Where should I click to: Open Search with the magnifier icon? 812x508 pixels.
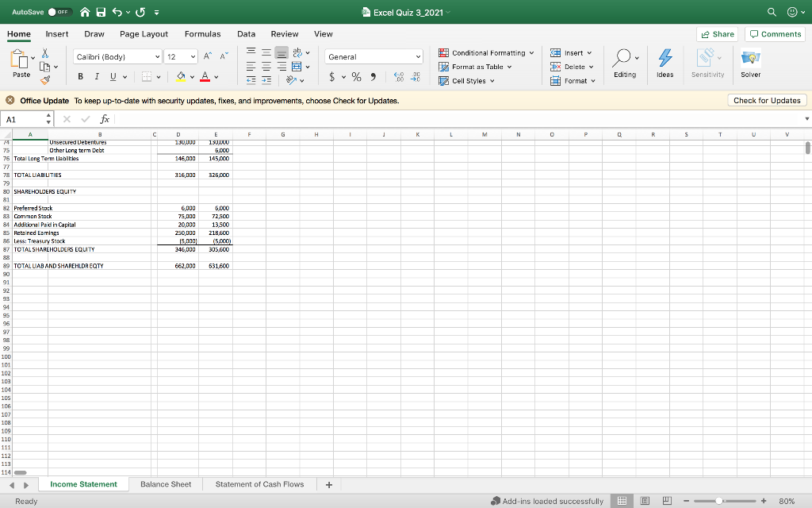point(772,12)
